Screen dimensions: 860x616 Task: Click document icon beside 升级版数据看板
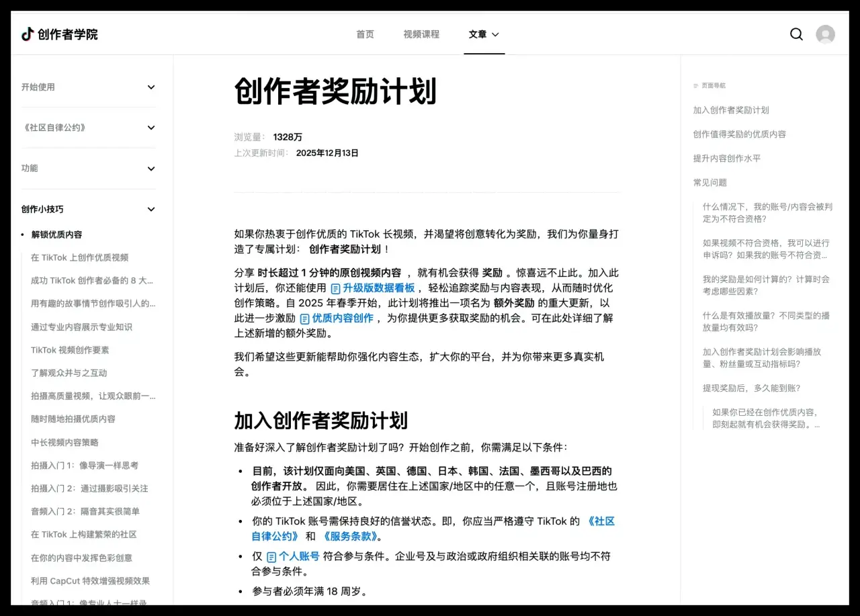tap(336, 288)
